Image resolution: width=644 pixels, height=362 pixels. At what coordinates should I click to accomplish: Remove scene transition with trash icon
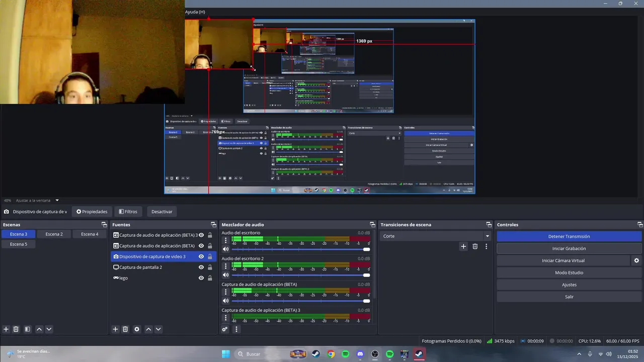[x=475, y=246]
